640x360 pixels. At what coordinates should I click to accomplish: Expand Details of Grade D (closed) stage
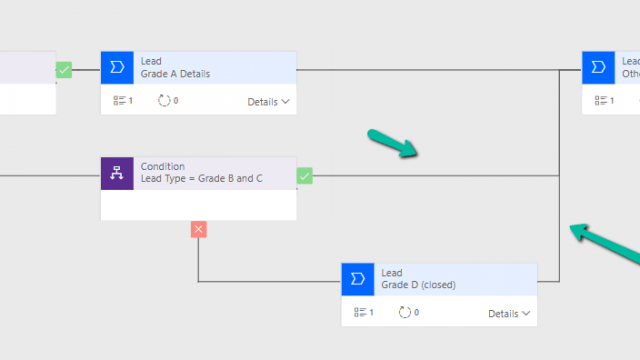tap(509, 313)
